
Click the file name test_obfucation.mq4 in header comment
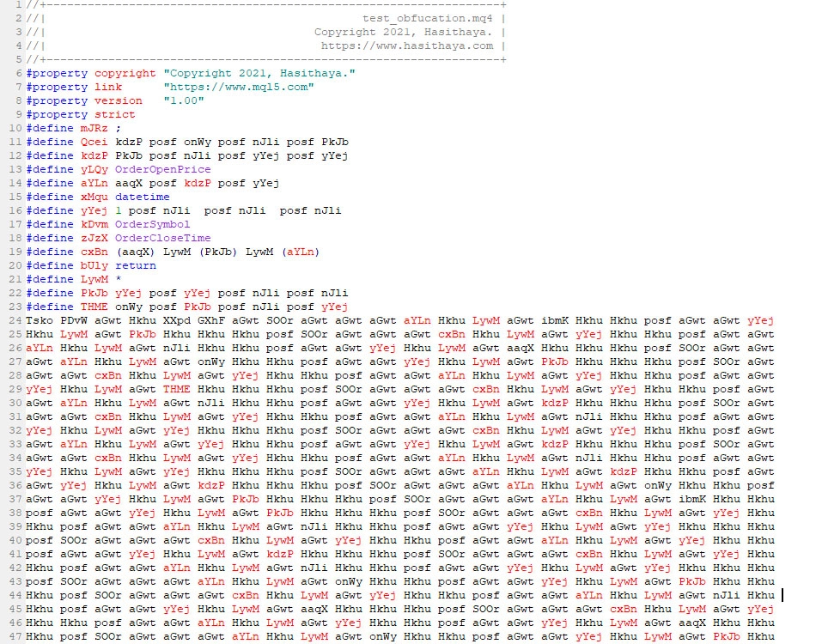point(427,18)
